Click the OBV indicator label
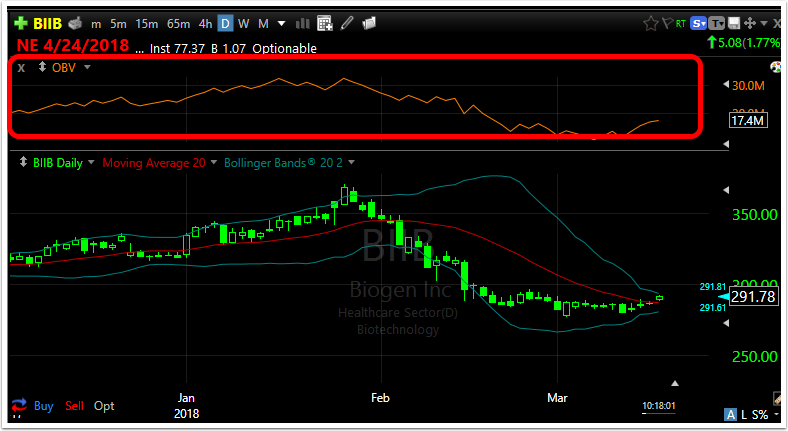Screen dimensions: 788x431 point(64,67)
